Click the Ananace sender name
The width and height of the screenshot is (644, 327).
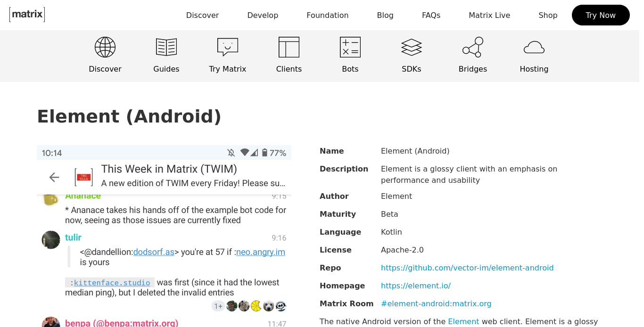pyautogui.click(x=83, y=196)
